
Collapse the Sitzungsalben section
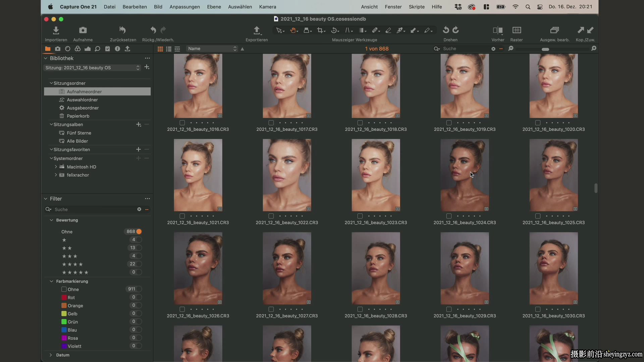[51, 124]
